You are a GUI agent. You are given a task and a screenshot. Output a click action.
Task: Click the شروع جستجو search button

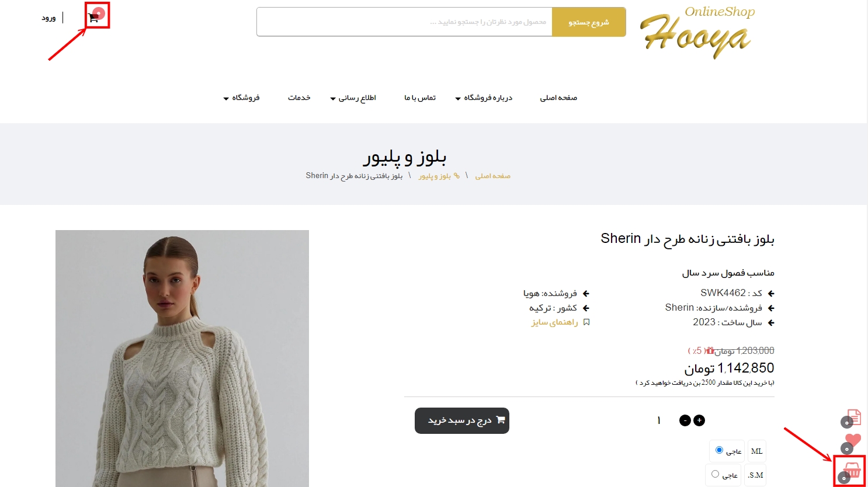[589, 22]
